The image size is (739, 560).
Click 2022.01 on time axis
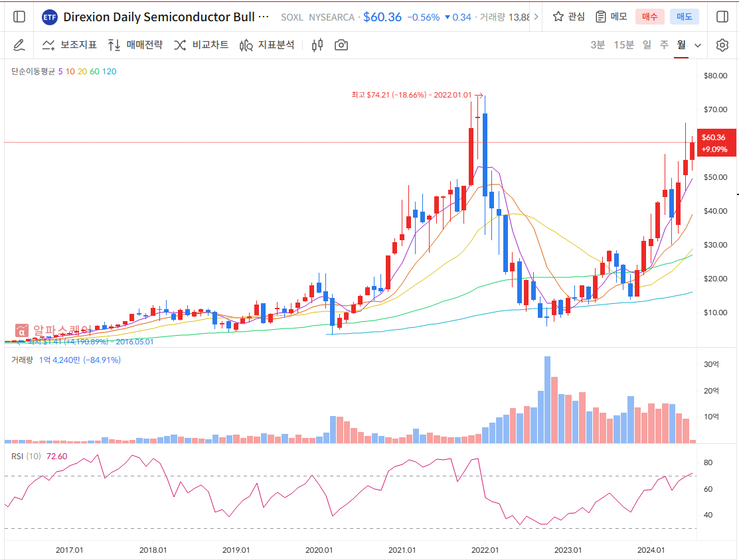(485, 549)
